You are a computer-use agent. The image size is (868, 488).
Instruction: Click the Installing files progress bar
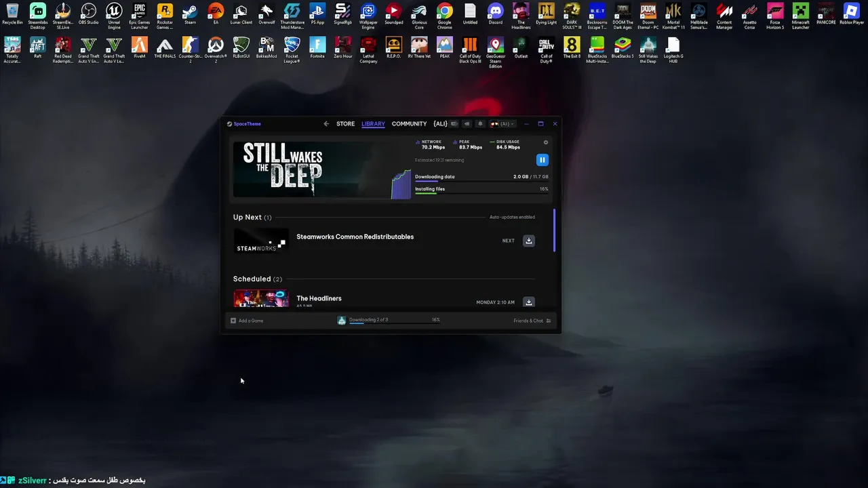(481, 194)
